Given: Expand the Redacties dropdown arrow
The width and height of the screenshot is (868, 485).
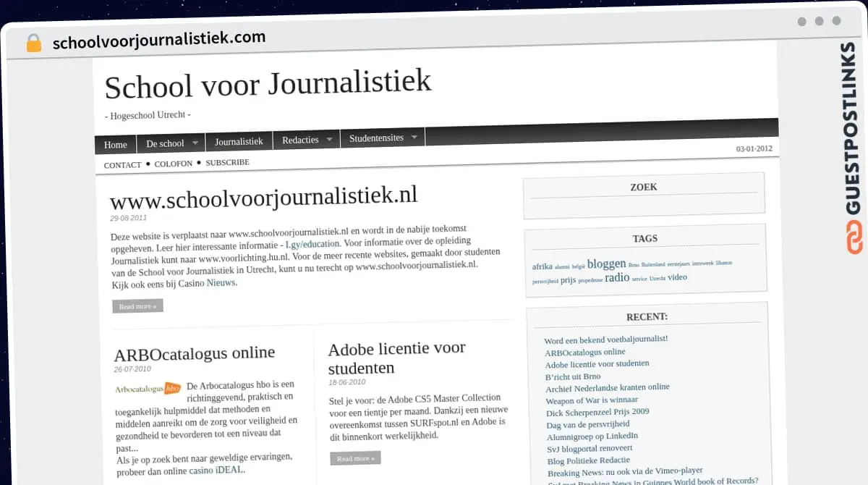Looking at the screenshot, I should tap(329, 139).
